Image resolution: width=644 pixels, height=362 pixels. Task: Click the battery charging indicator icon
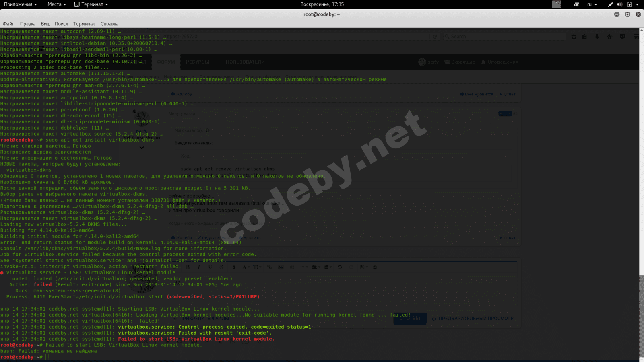[630, 4]
